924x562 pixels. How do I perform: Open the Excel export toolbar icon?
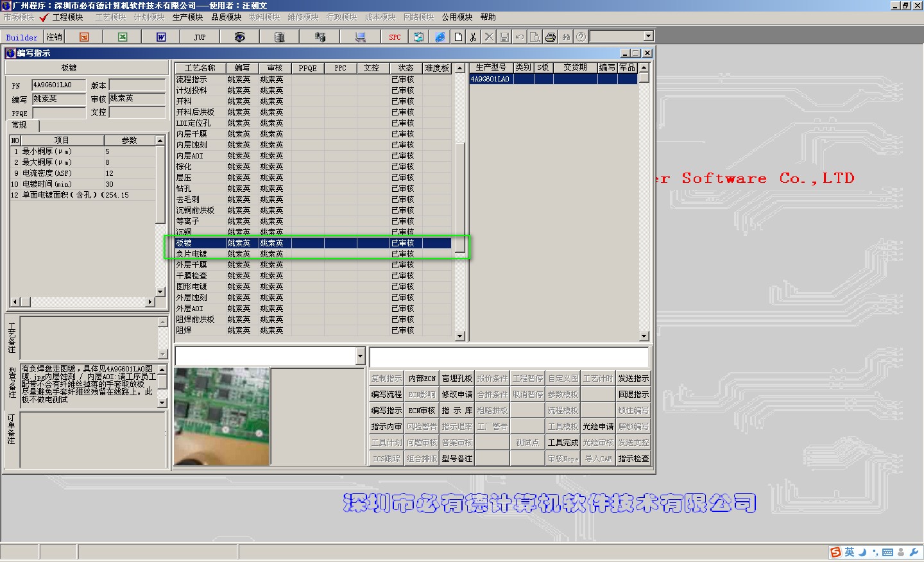(123, 37)
